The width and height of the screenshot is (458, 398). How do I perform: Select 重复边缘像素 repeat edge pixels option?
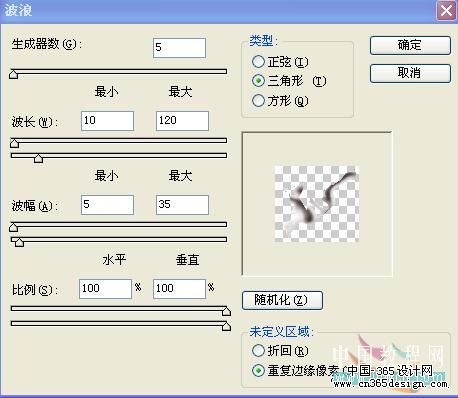coord(258,370)
